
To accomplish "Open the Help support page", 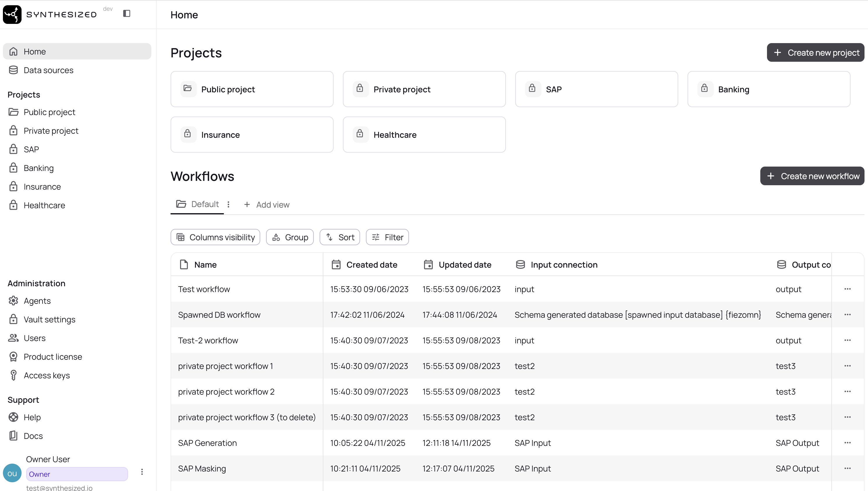I will (32, 417).
